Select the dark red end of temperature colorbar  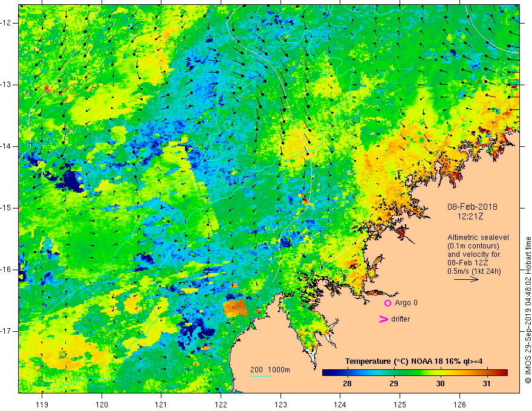pyautogui.click(x=503, y=373)
